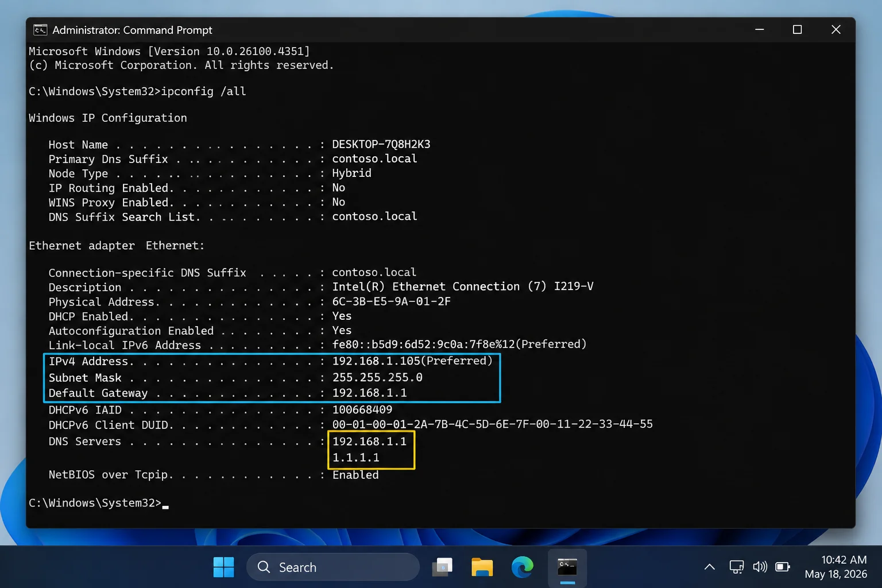882x588 pixels.
Task: Open Microsoft Edge from the taskbar
Action: (x=522, y=567)
